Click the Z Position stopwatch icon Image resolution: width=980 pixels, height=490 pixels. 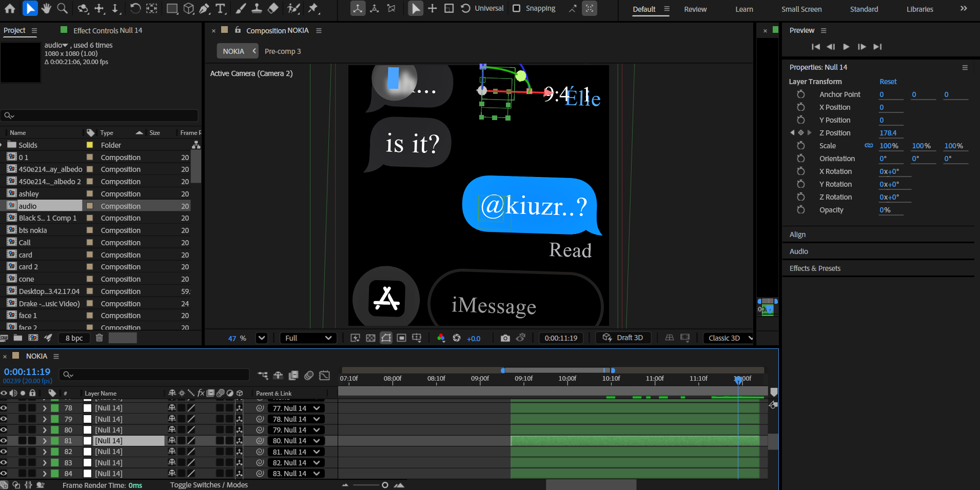(800, 133)
